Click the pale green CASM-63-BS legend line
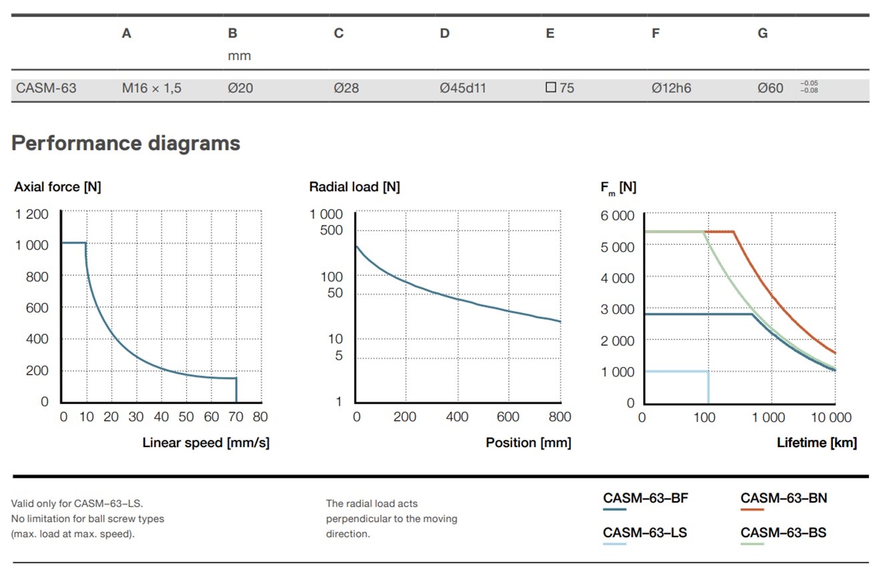This screenshot has width=883, height=588. tap(752, 545)
